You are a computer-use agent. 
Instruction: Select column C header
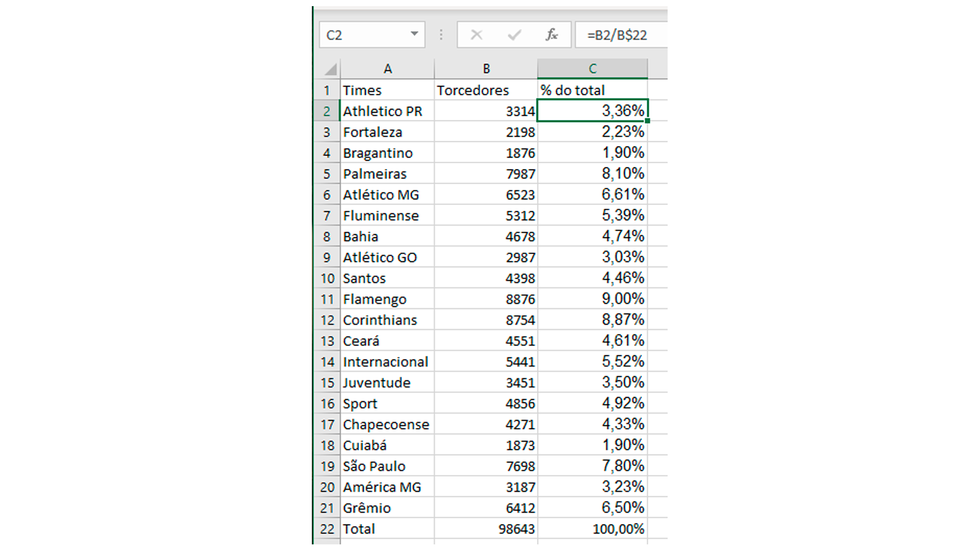pos(592,69)
